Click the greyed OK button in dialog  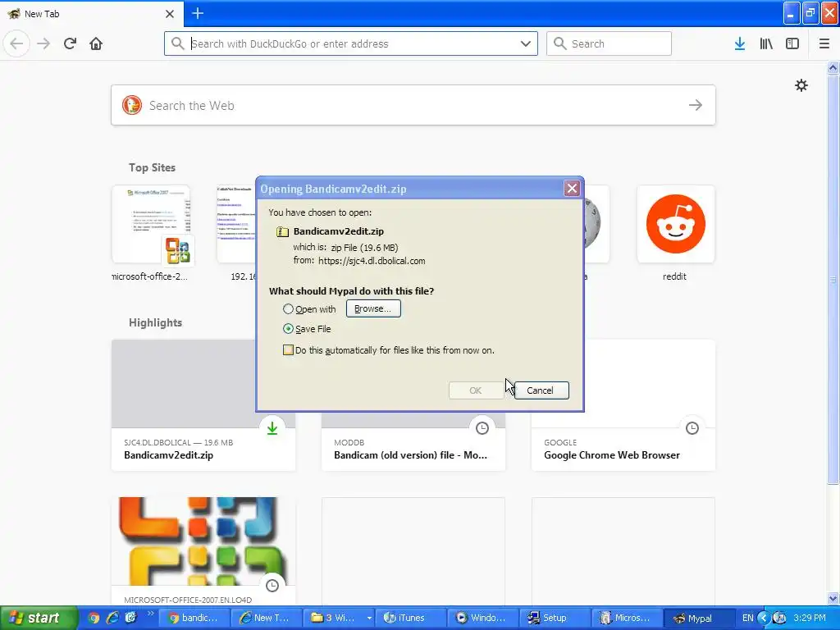pos(476,390)
